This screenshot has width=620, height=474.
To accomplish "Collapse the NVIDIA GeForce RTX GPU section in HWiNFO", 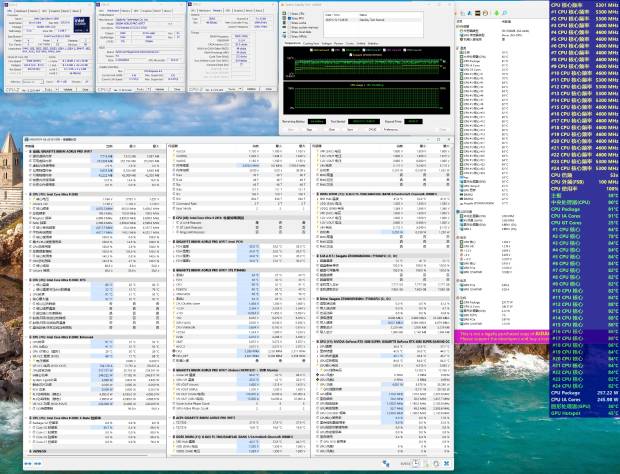I will (314, 341).
